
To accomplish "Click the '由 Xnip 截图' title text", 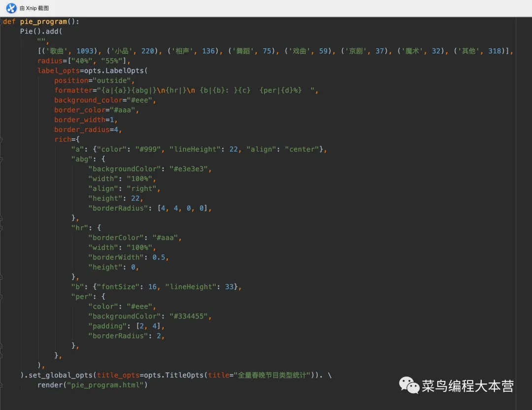I will pyautogui.click(x=34, y=8).
